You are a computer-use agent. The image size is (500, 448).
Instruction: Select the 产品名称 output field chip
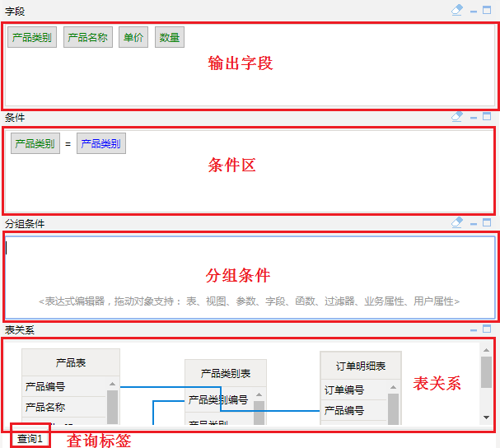(88, 37)
